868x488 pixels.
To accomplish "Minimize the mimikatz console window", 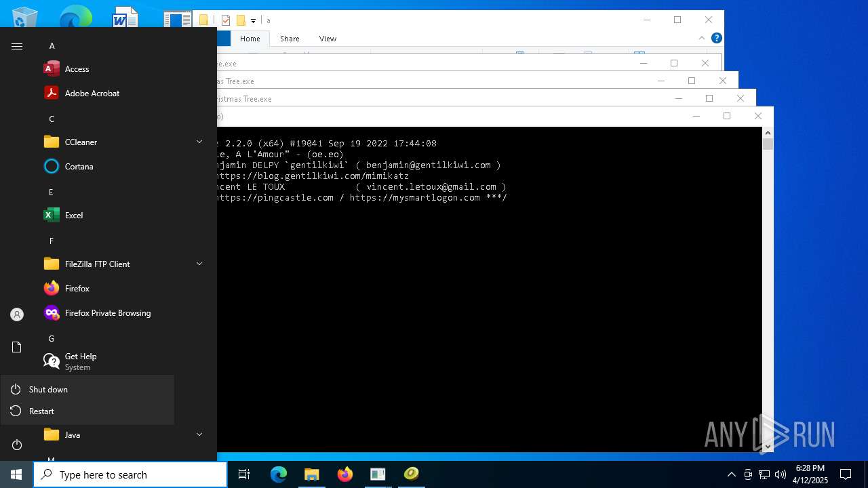I will tap(696, 116).
